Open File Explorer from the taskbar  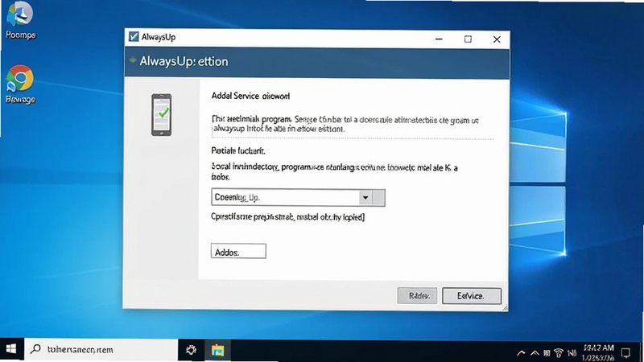[217, 350]
